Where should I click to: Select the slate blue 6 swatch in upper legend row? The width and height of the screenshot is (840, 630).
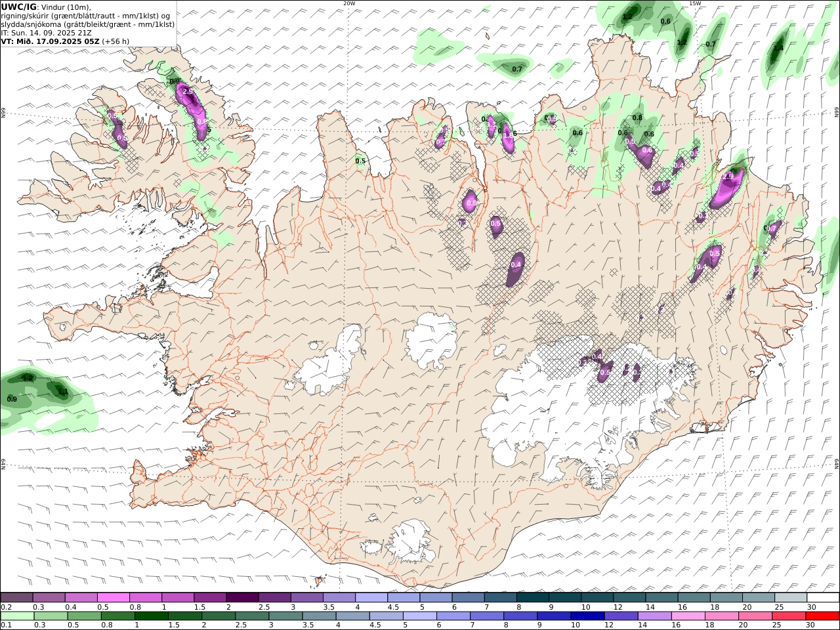tap(469, 598)
